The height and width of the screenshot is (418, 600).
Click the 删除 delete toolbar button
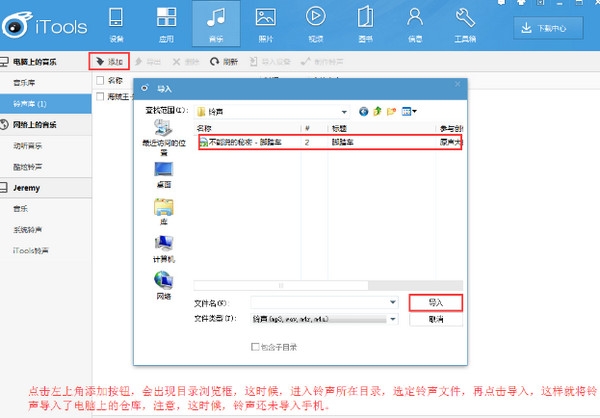coord(186,62)
